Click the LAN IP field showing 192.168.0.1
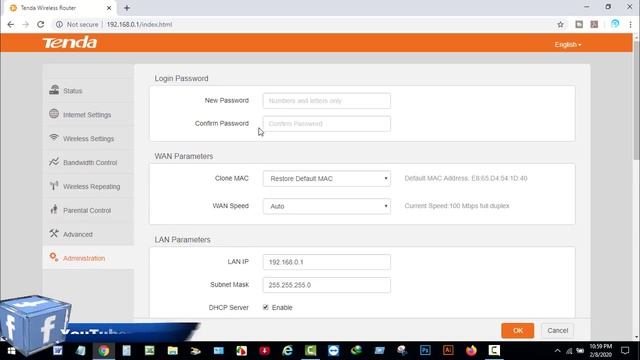This screenshot has width=640, height=360. point(327,262)
